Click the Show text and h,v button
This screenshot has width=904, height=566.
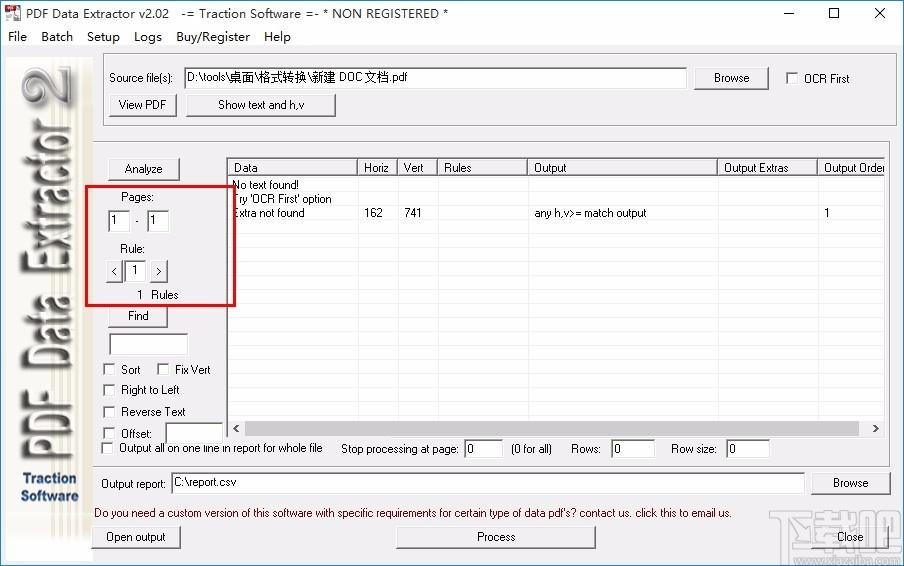coord(261,105)
